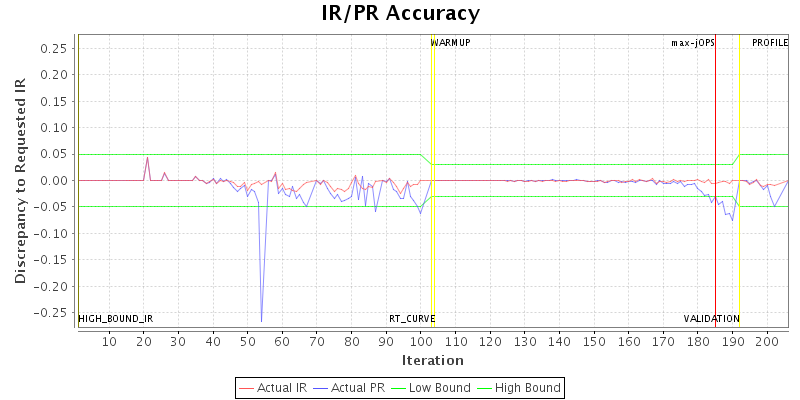Click the WARMUP phase label
This screenshot has height=400, width=800.
[450, 43]
